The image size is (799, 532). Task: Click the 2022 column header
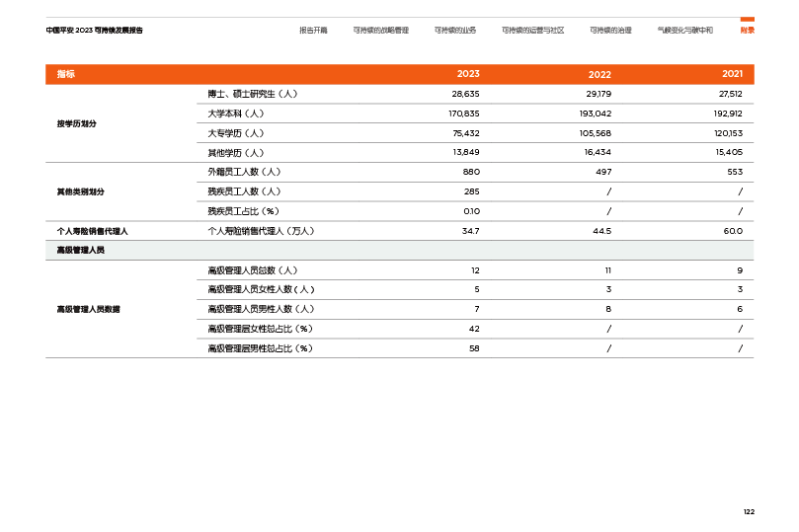599,75
